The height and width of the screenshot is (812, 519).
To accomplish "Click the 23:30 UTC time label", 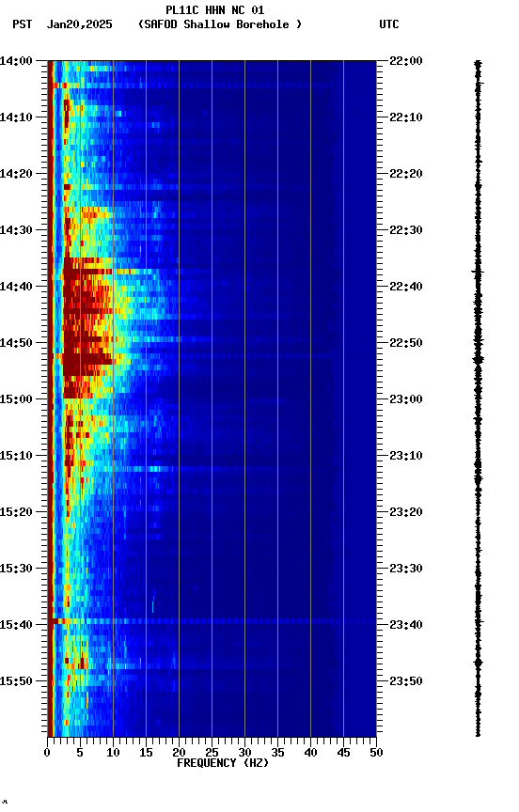I will point(406,569).
